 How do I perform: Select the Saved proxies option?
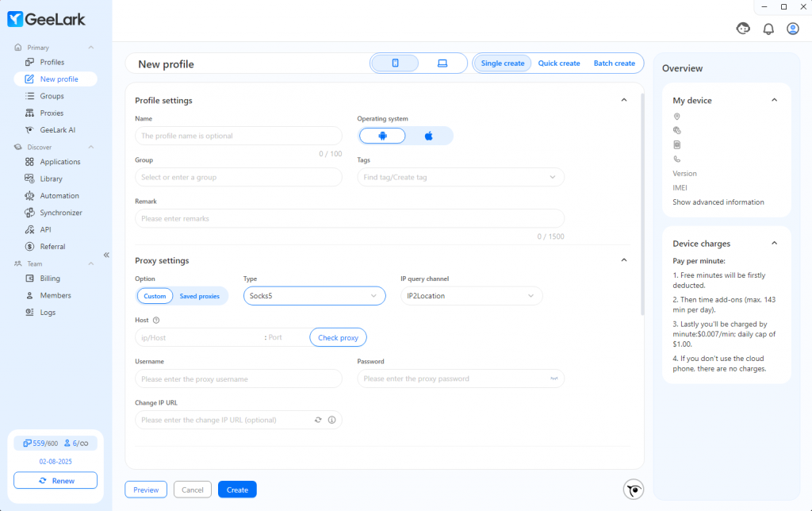[x=199, y=296]
